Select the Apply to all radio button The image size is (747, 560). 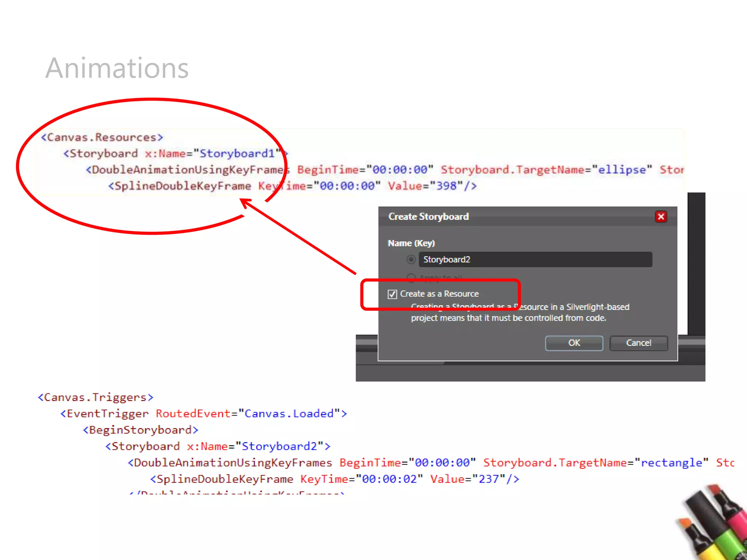pos(411,278)
